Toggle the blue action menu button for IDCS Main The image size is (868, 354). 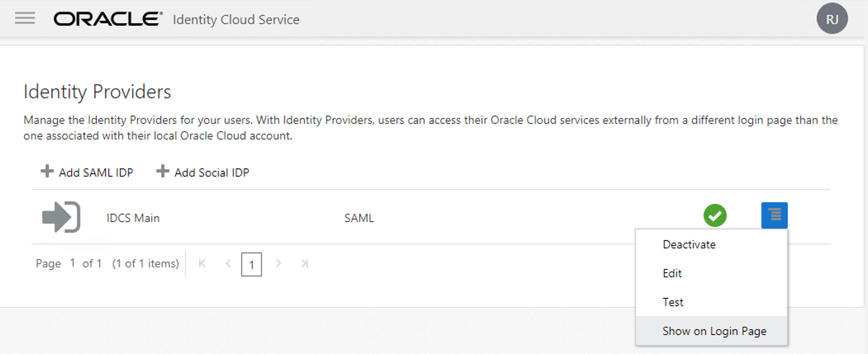[774, 215]
